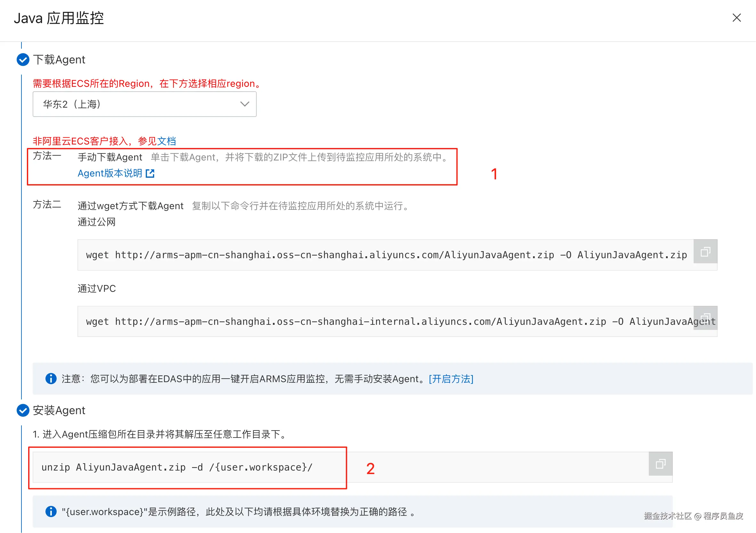The height and width of the screenshot is (533, 756).
Task: Copy the public network wget command
Action: tap(705, 252)
